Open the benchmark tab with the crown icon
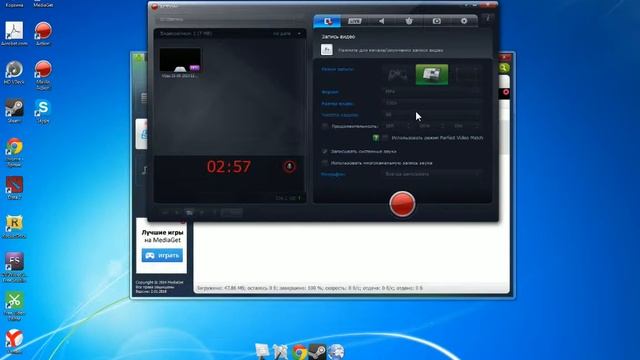 tap(409, 21)
